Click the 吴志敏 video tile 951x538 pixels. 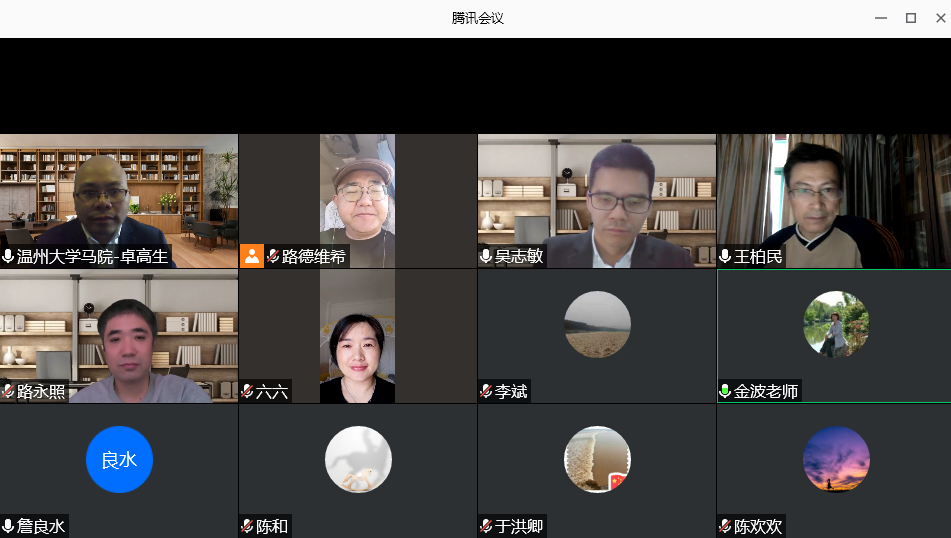pyautogui.click(x=597, y=200)
